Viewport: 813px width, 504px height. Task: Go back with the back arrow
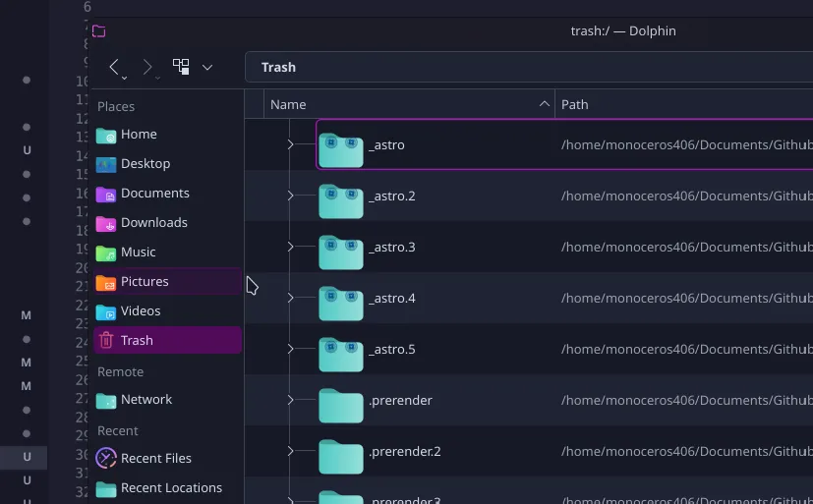(114, 67)
